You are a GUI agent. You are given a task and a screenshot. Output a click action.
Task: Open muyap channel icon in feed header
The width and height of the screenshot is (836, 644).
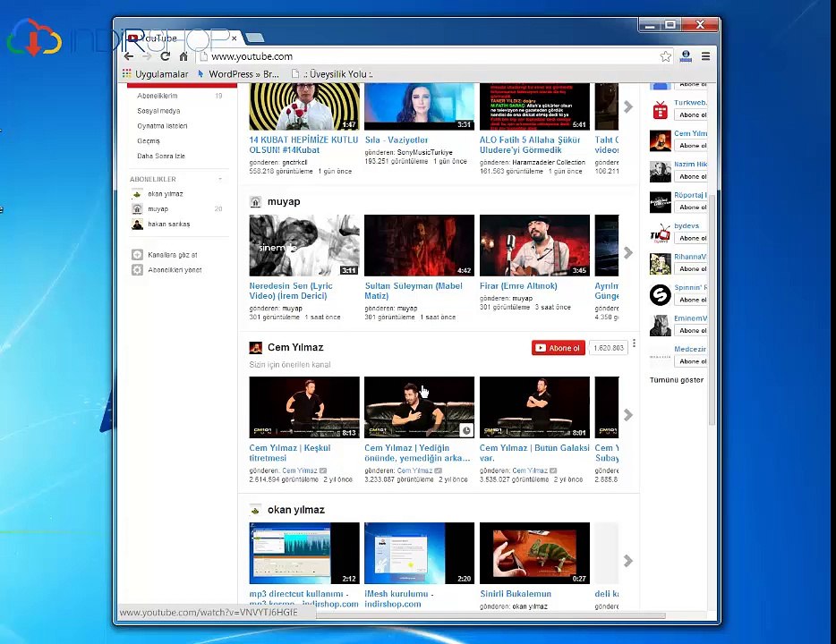(x=255, y=202)
